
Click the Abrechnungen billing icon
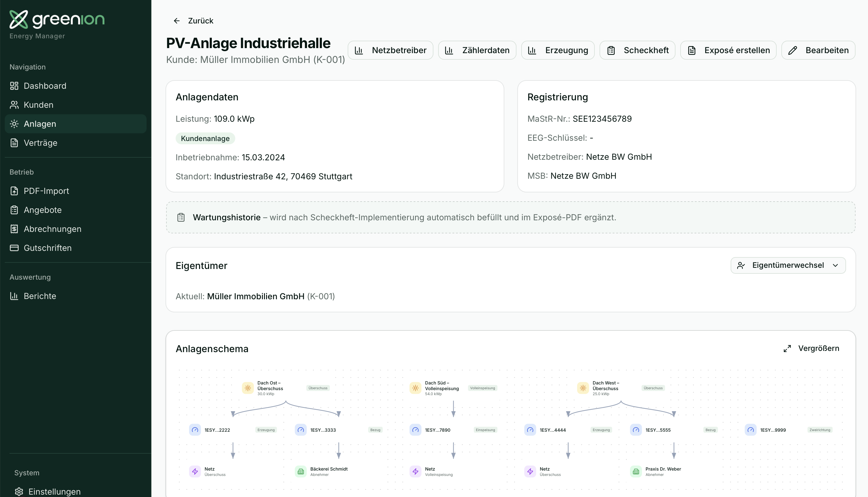click(14, 229)
